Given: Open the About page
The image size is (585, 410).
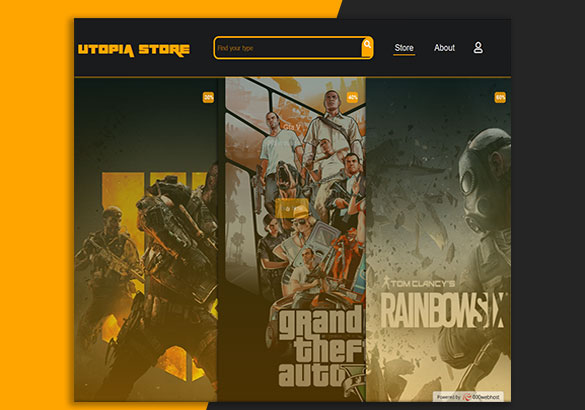Looking at the screenshot, I should click(444, 48).
